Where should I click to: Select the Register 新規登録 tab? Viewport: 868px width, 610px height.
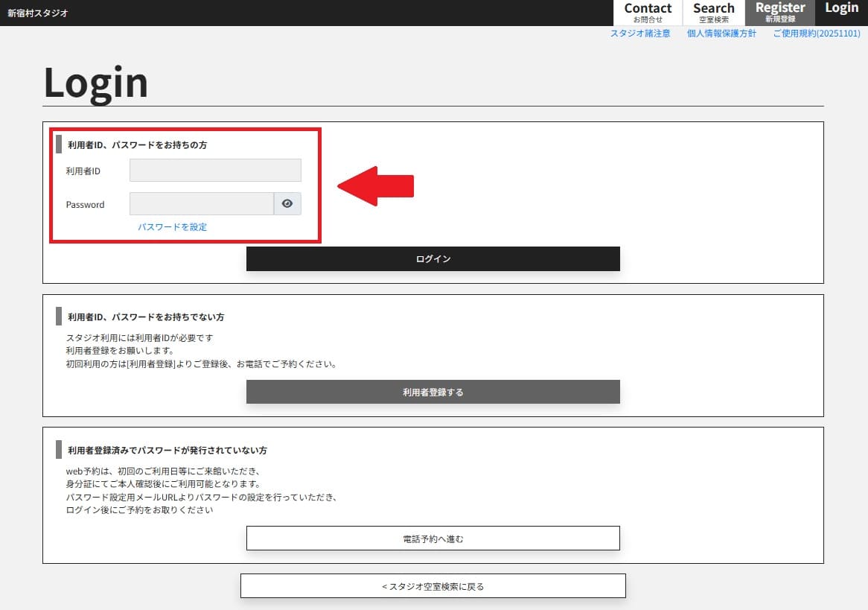[x=779, y=13]
